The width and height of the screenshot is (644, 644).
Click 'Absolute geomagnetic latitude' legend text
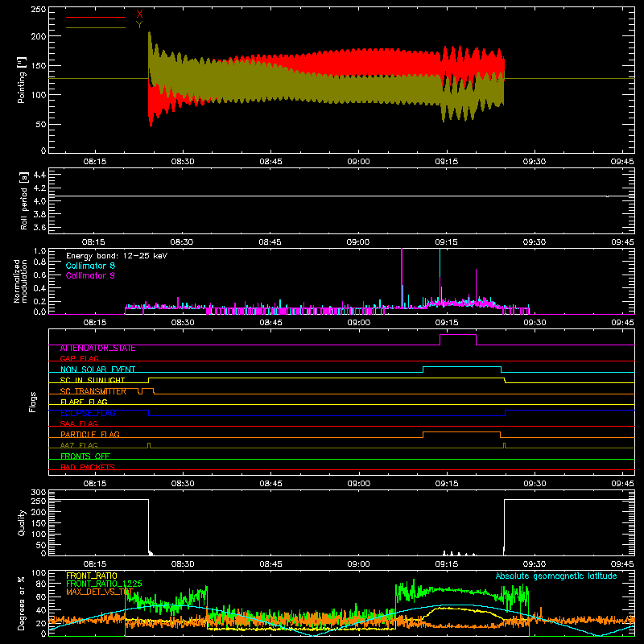[556, 576]
